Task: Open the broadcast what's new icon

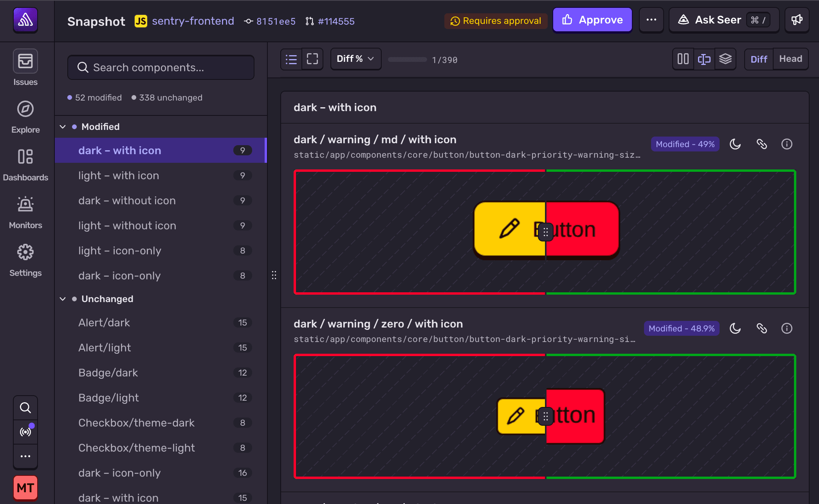Action: (x=25, y=432)
